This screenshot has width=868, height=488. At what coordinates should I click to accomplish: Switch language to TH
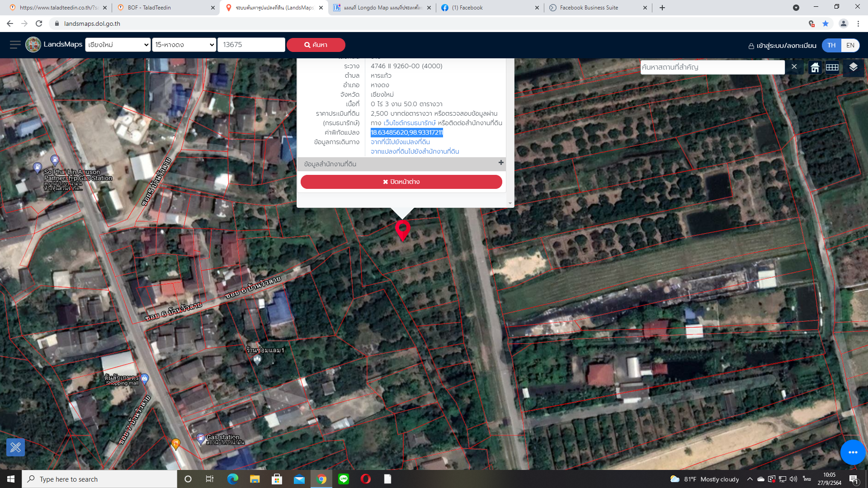831,45
